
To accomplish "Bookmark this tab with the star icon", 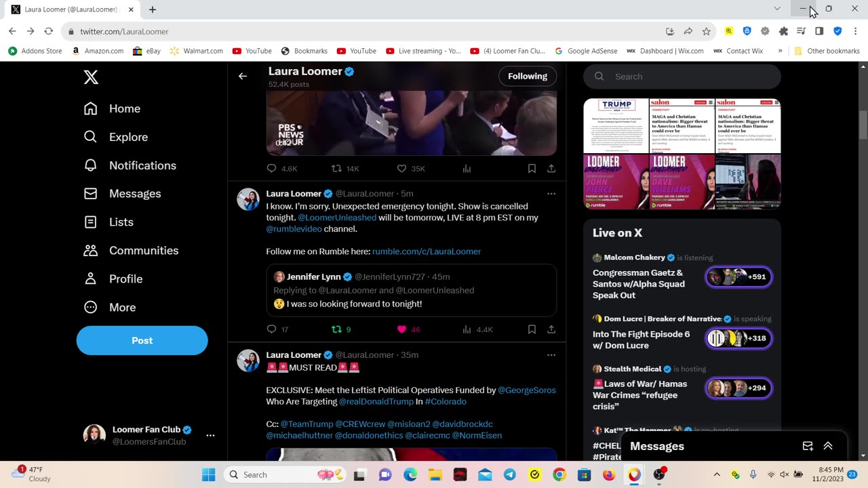I will pos(706,31).
